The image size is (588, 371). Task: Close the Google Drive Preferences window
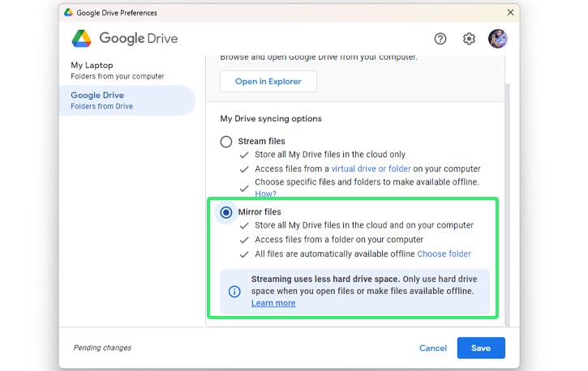click(510, 12)
